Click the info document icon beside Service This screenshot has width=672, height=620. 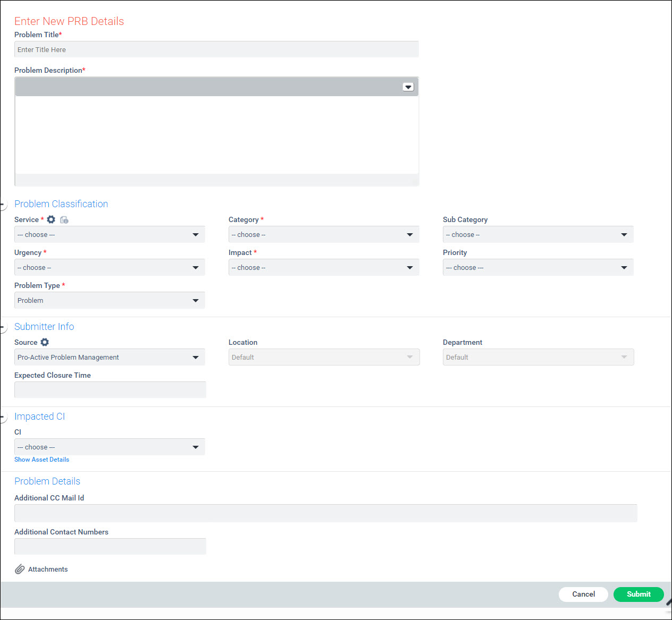point(64,220)
